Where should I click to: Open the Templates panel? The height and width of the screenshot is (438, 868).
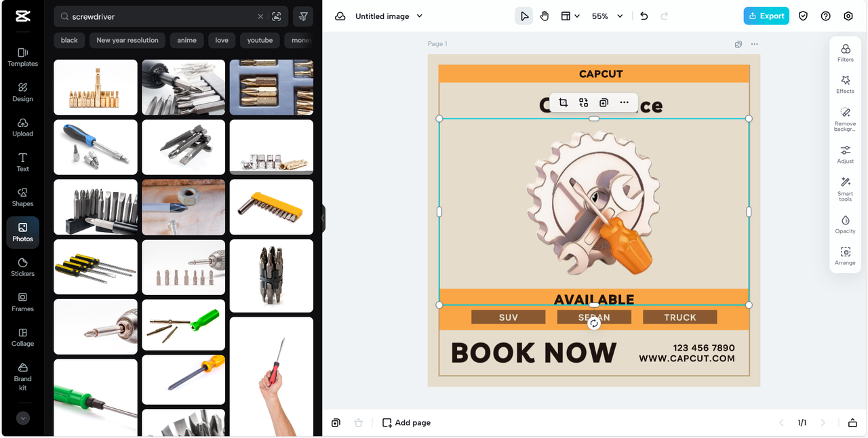(22, 57)
